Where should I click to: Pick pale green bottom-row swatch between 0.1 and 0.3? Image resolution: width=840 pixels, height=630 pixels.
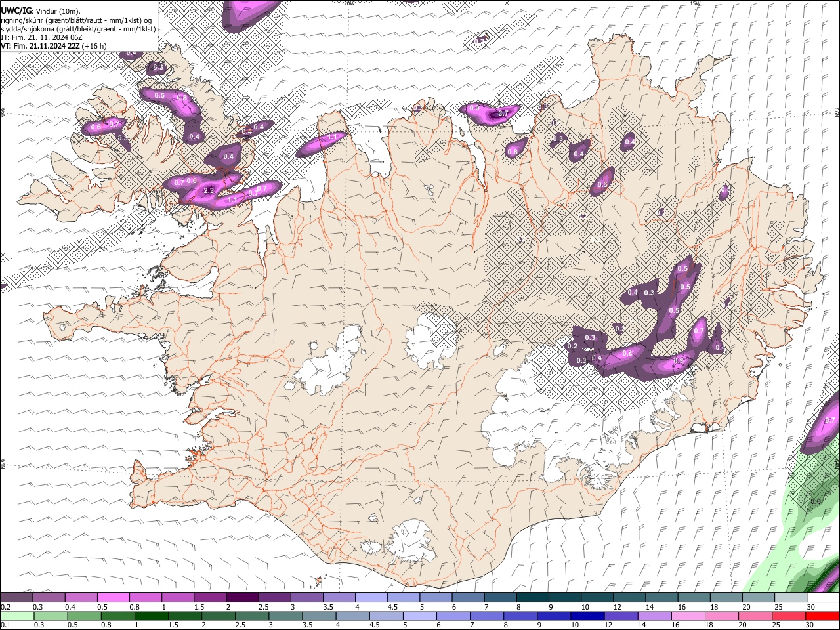pos(16,616)
